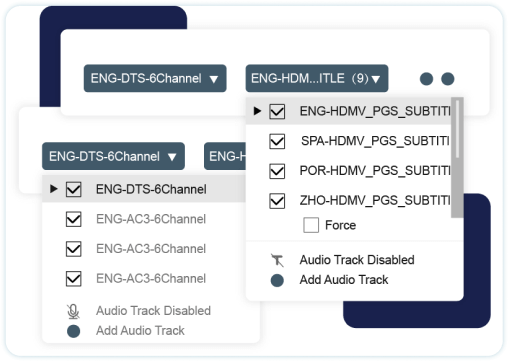509x362 pixels.
Task: Select the first ENG-AC3-6Channel entry text
Action: pos(151,219)
